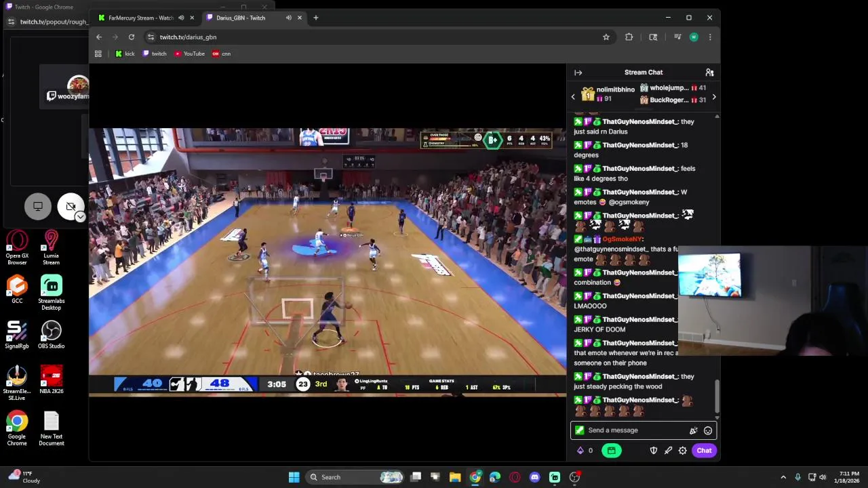The image size is (868, 488).
Task: Open Bits balance in chat footer
Action: point(585,451)
